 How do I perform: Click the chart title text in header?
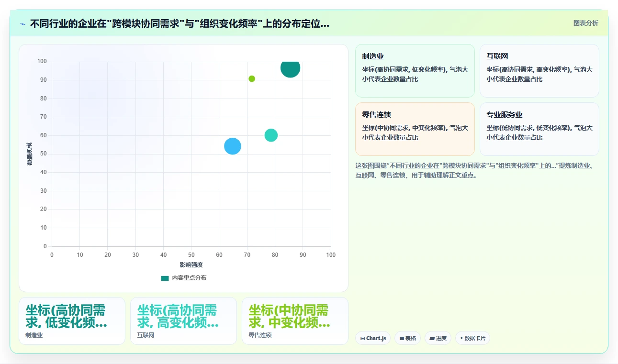(x=180, y=24)
